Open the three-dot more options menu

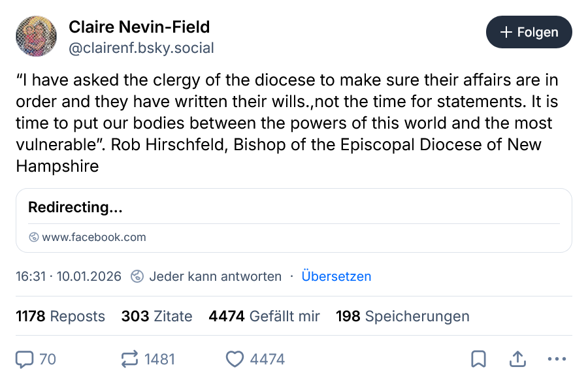pos(556,359)
